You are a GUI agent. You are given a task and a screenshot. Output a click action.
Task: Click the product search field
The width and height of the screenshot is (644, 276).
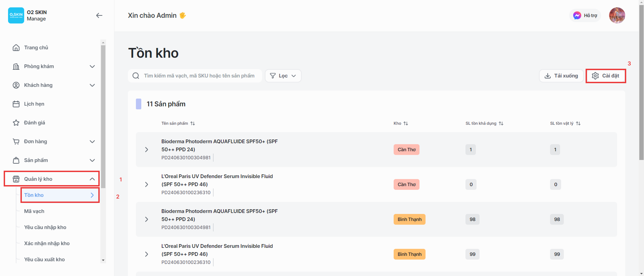pos(199,76)
